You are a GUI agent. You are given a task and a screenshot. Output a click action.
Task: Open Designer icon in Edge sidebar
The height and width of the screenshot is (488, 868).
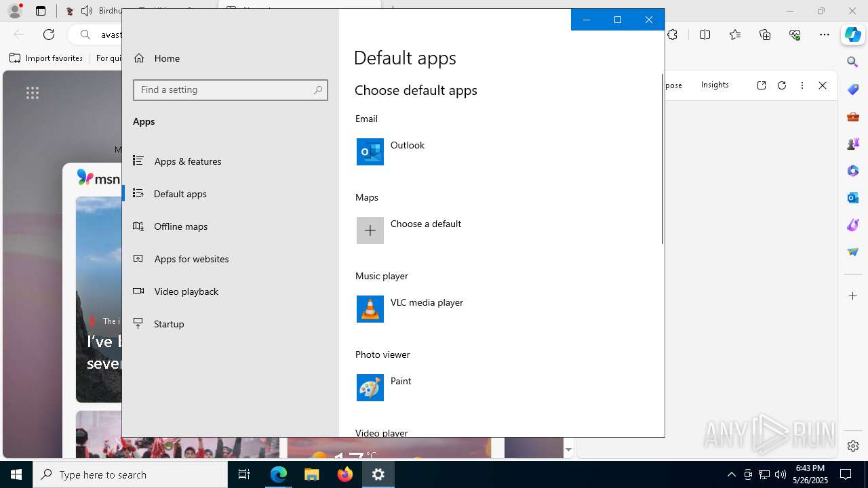(853, 225)
